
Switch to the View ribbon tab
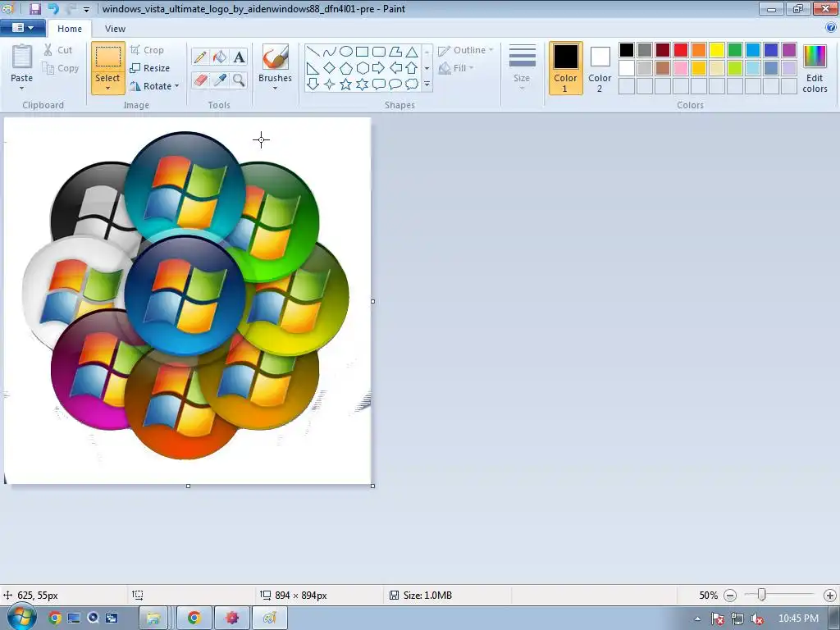coord(115,29)
